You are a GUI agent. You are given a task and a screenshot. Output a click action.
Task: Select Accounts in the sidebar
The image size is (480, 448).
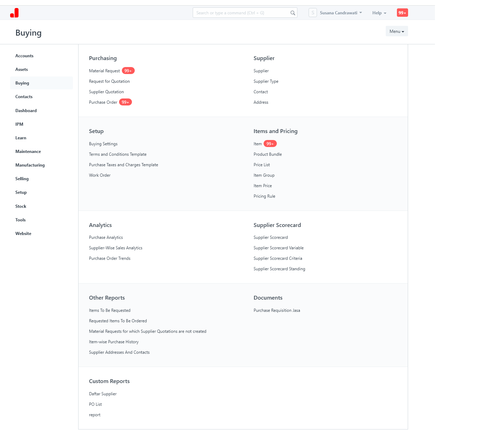24,56
